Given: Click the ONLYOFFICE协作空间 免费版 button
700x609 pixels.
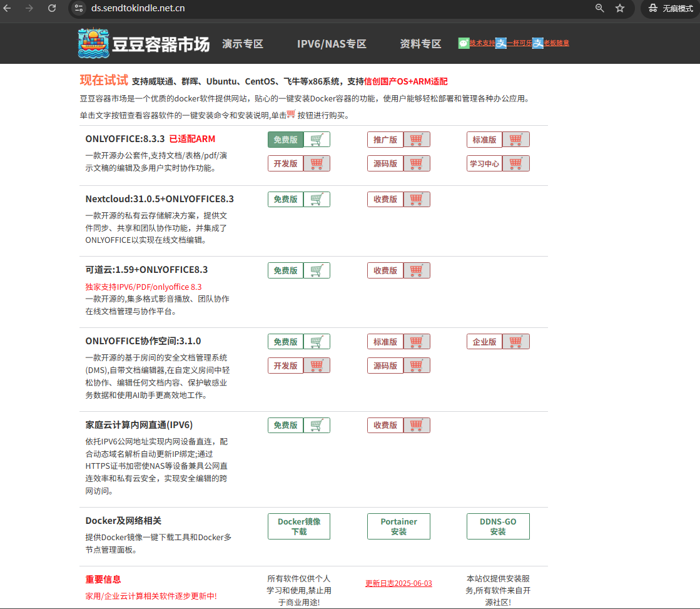Looking at the screenshot, I should (x=286, y=342).
